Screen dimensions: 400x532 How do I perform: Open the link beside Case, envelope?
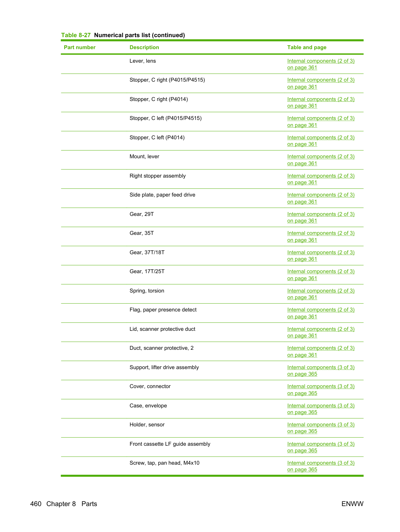[321, 409]
